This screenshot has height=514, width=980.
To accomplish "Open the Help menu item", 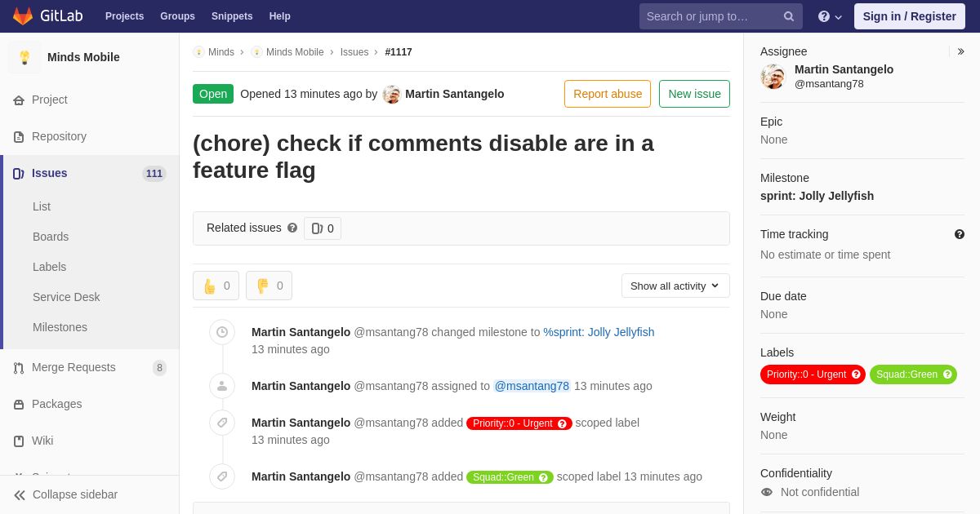I will coord(280,16).
